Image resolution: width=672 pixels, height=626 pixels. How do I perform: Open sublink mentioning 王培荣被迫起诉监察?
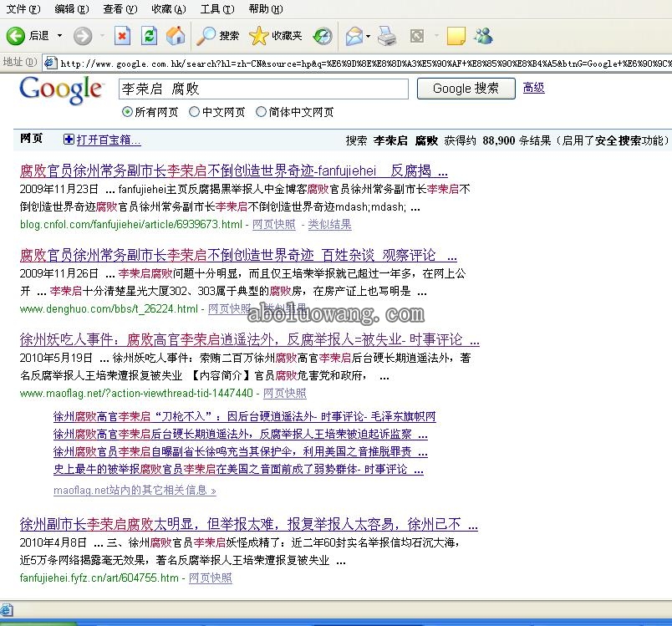241,434
